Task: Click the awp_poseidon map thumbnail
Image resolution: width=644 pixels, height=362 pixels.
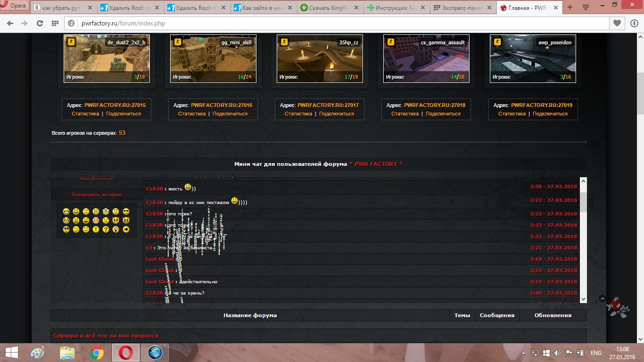Action: [x=533, y=59]
